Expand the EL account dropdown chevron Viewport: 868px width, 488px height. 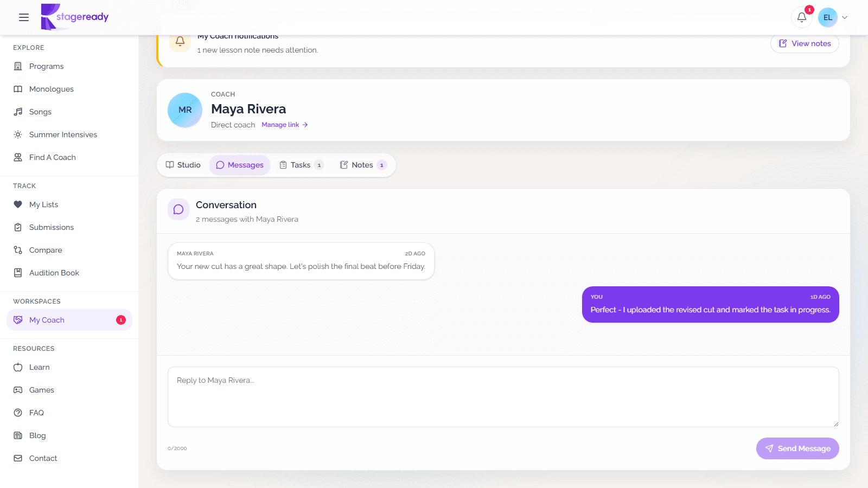tap(844, 17)
